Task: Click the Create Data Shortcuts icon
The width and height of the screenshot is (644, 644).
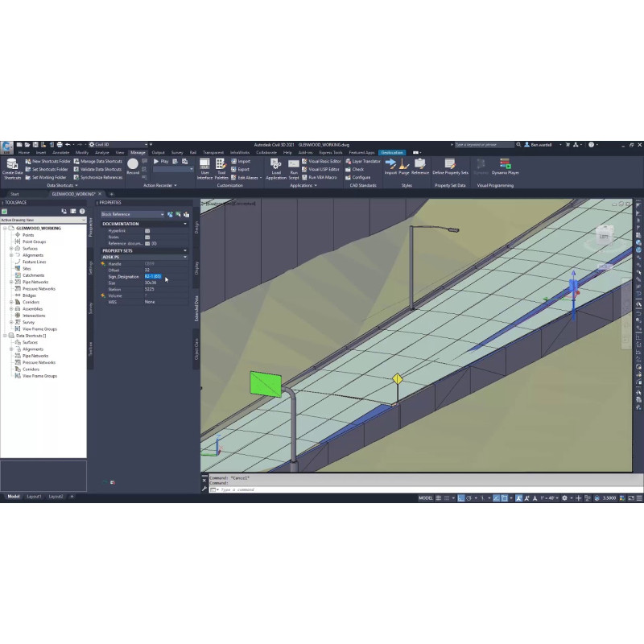Action: click(12, 166)
